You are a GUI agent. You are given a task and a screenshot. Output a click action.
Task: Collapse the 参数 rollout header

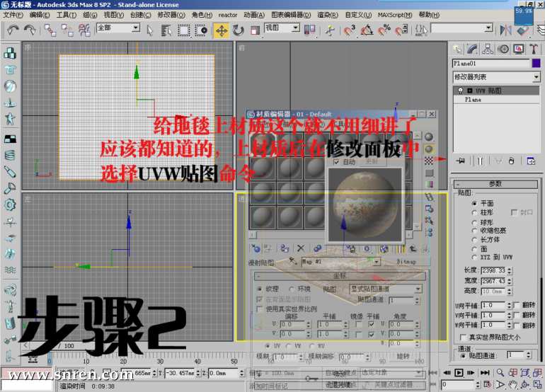pos(495,184)
